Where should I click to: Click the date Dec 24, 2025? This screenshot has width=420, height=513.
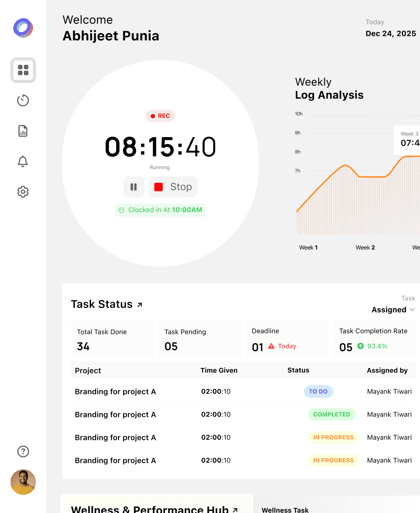pyautogui.click(x=391, y=34)
